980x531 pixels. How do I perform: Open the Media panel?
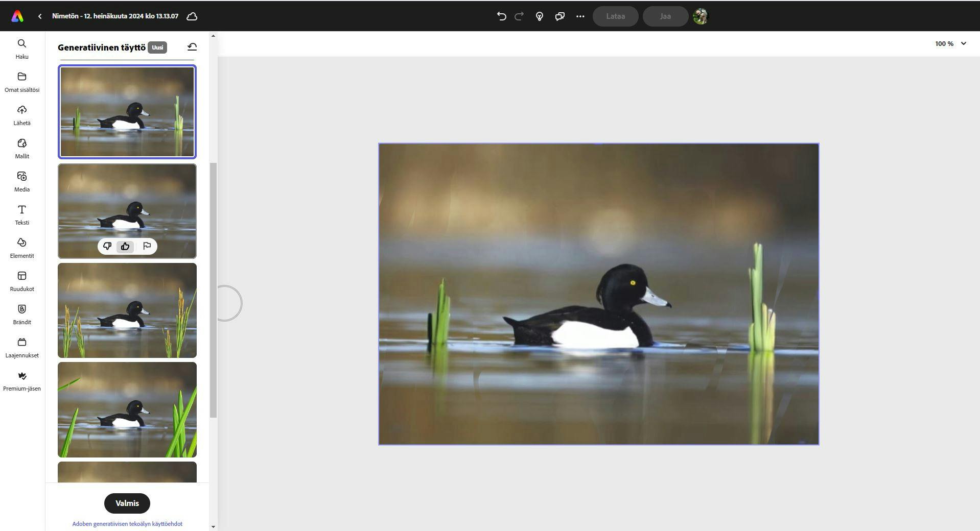22,182
